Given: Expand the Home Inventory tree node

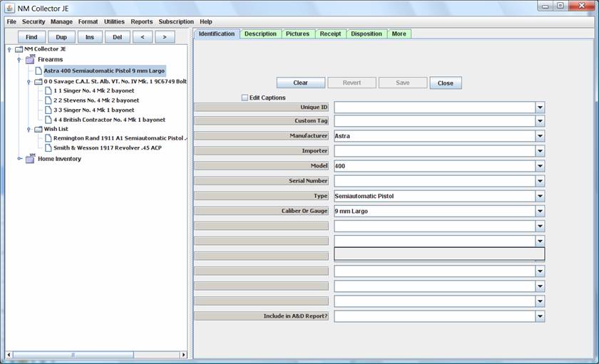Looking at the screenshot, I should (19, 159).
